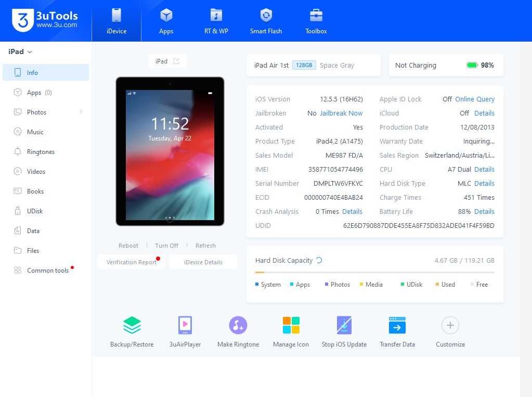This screenshot has height=397, width=532.
Task: Launch the Backup/Restore tool
Action: 132,331
